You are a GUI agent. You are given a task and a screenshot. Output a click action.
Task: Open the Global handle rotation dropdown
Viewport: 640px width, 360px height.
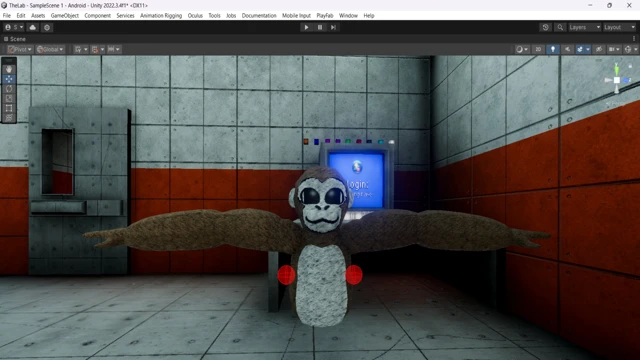[50, 49]
